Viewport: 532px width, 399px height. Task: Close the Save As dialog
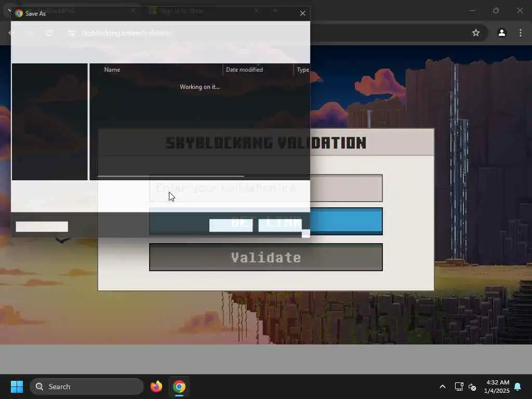(x=302, y=14)
